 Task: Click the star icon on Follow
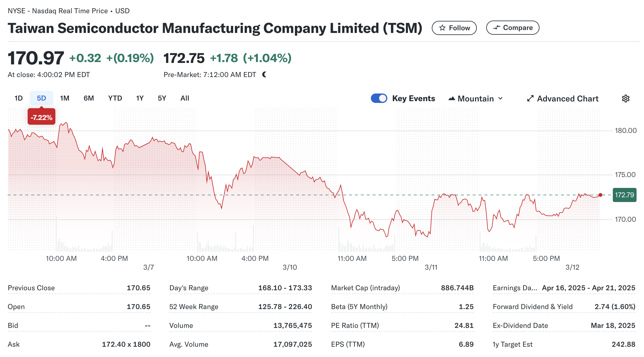tap(442, 28)
